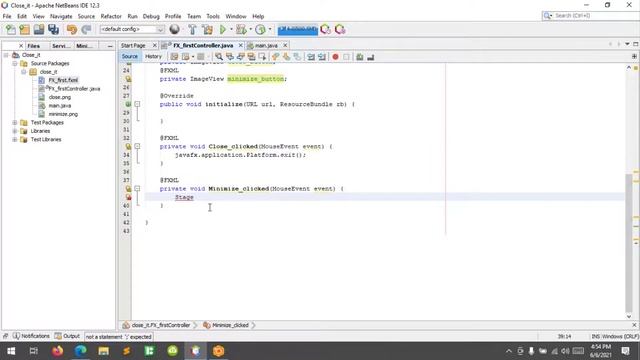
Task: Select minimize.png in the project tree
Action: tap(63, 114)
